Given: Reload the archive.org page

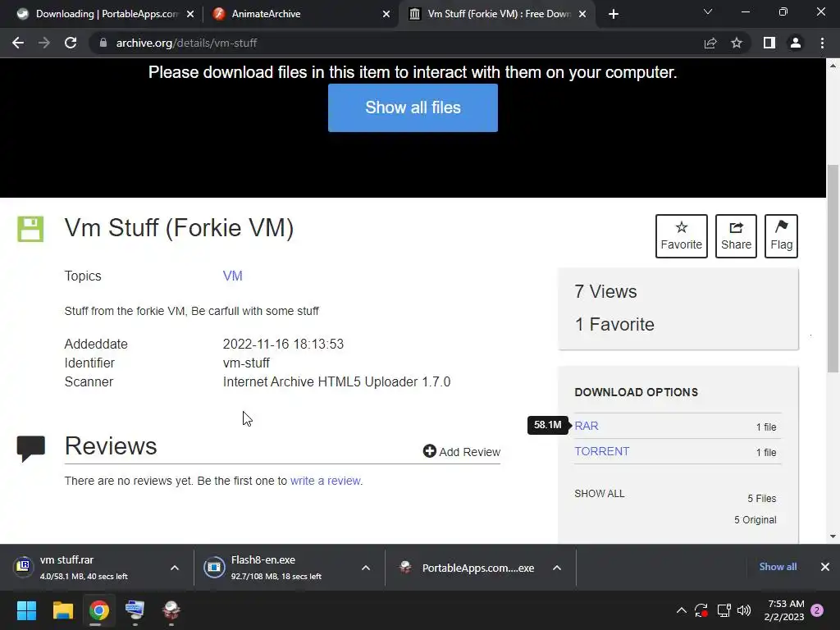Looking at the screenshot, I should (x=71, y=43).
